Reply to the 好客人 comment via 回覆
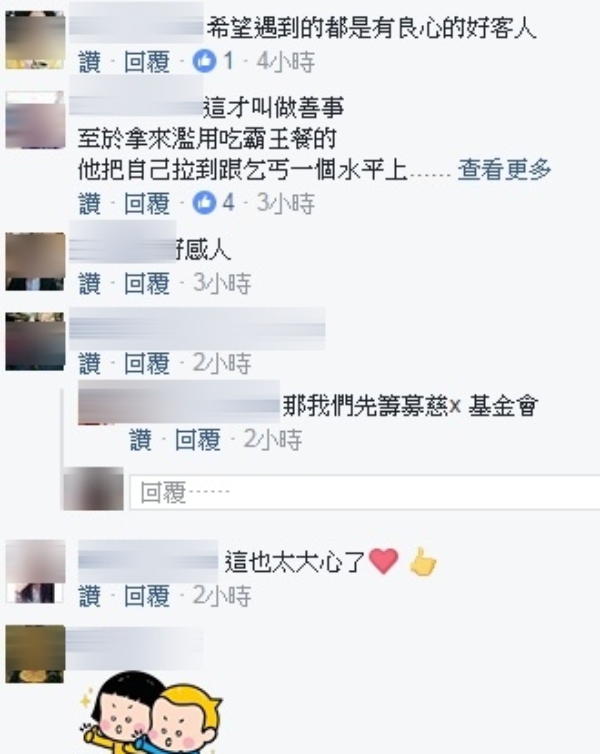Image resolution: width=600 pixels, height=754 pixels. 147,62
